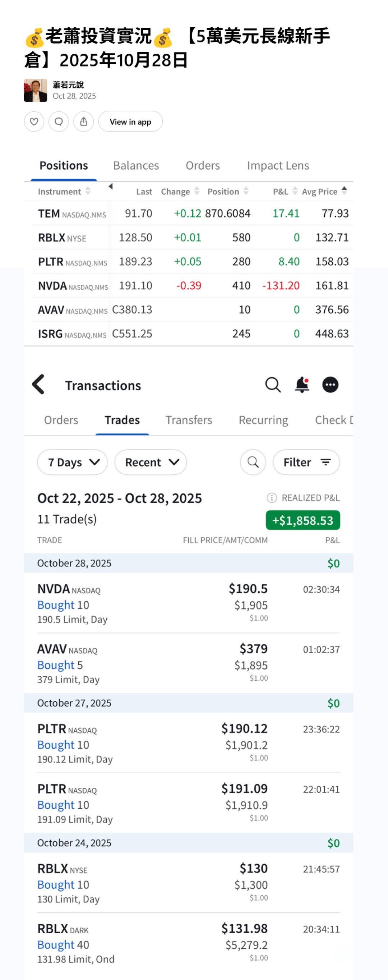This screenshot has height=980, width=388.
Task: Open comments via speech bubble icon
Action: pos(59,121)
